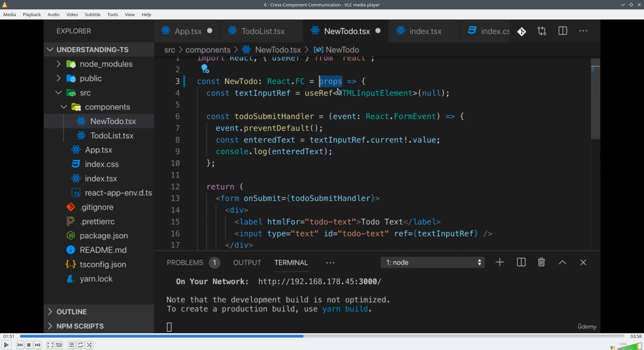This screenshot has height=350, width=644.
Task: Open the panel overflow ellipsis
Action: [330, 263]
